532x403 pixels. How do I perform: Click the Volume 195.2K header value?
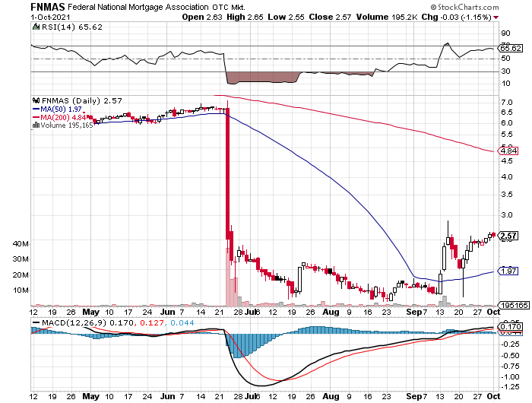tap(386, 17)
